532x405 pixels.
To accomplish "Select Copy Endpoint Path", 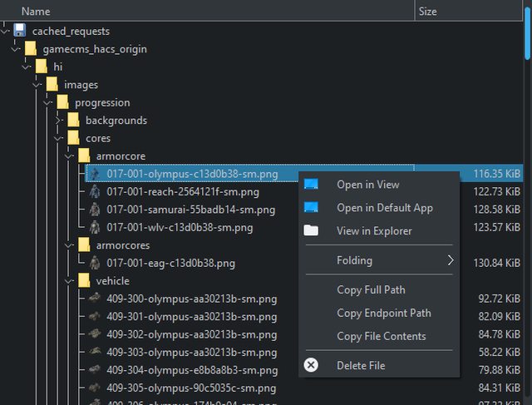I will [x=379, y=313].
